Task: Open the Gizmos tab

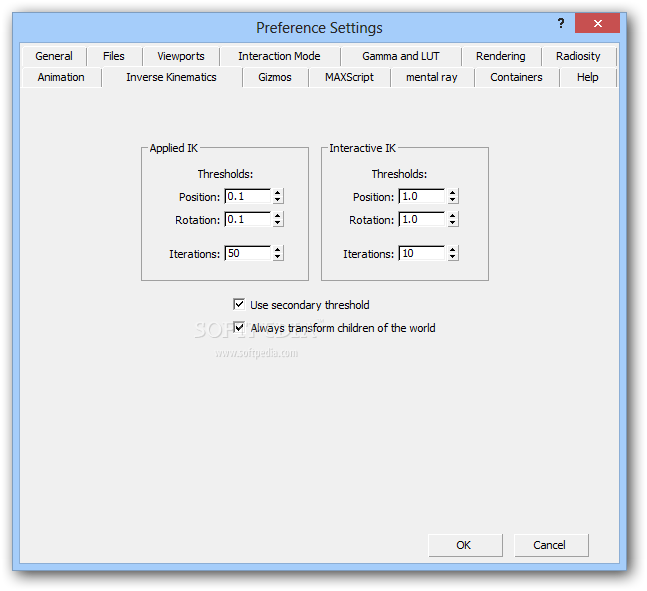Action: coord(275,77)
